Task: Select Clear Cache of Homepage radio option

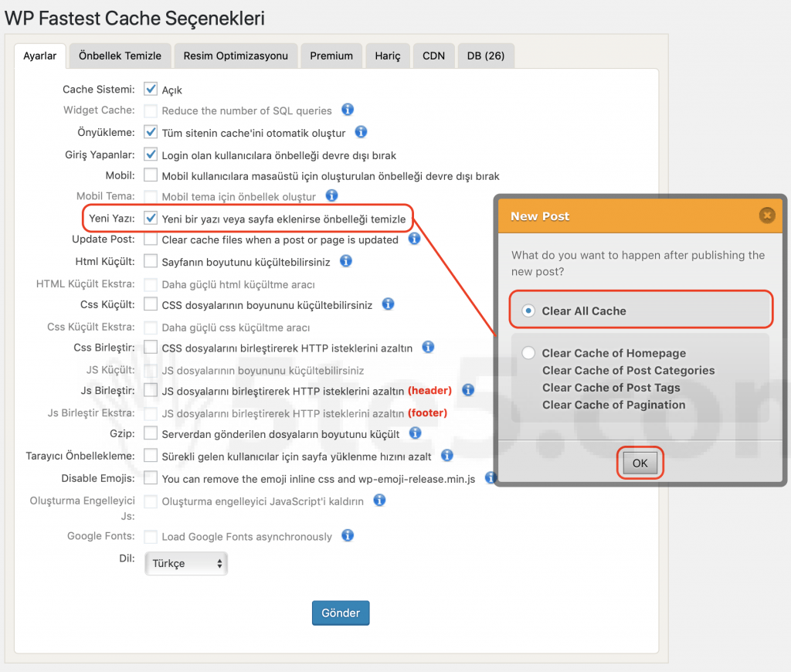Action: pyautogui.click(x=528, y=353)
